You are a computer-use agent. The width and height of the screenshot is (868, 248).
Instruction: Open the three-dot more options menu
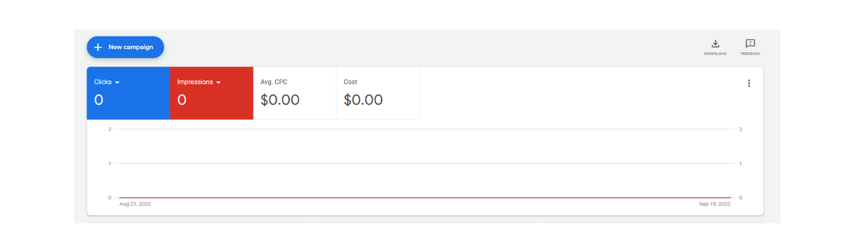coord(749,83)
